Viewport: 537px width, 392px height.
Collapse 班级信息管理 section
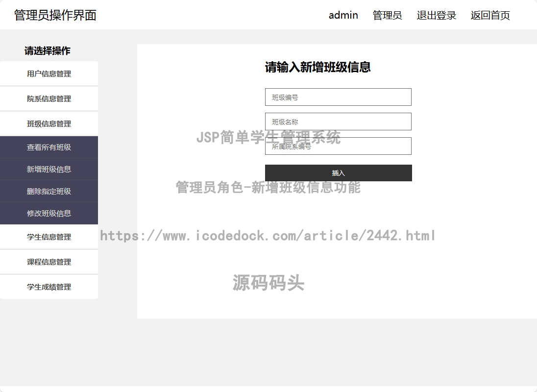(49, 123)
